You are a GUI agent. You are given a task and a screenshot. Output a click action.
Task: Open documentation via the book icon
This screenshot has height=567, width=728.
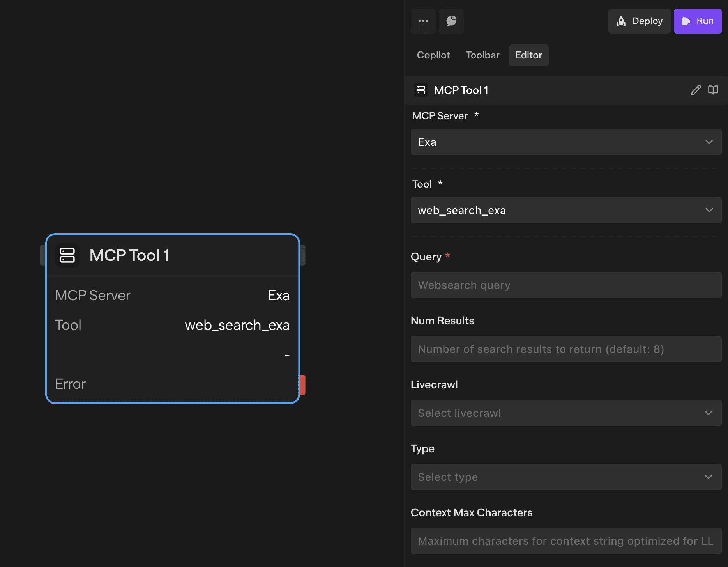[713, 90]
